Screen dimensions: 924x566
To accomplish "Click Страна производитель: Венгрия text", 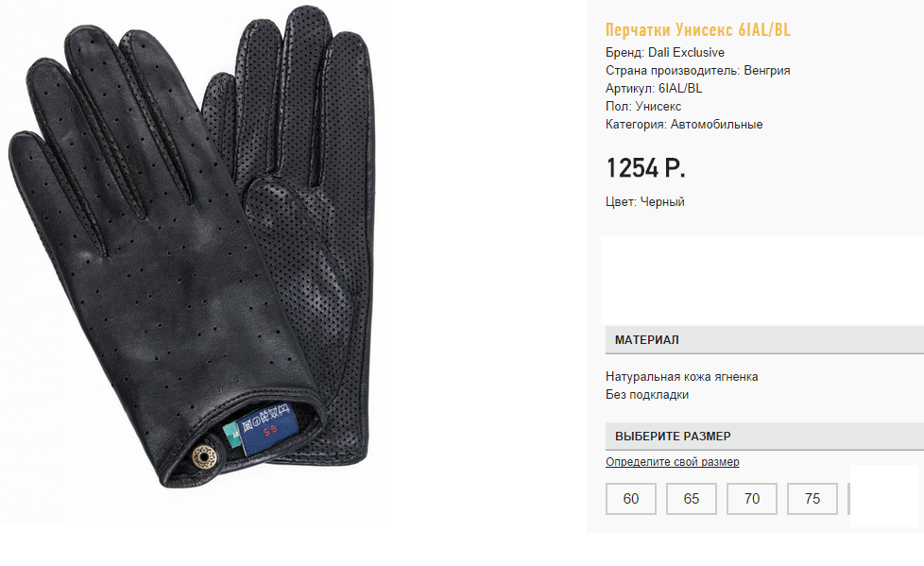I will (x=697, y=70).
